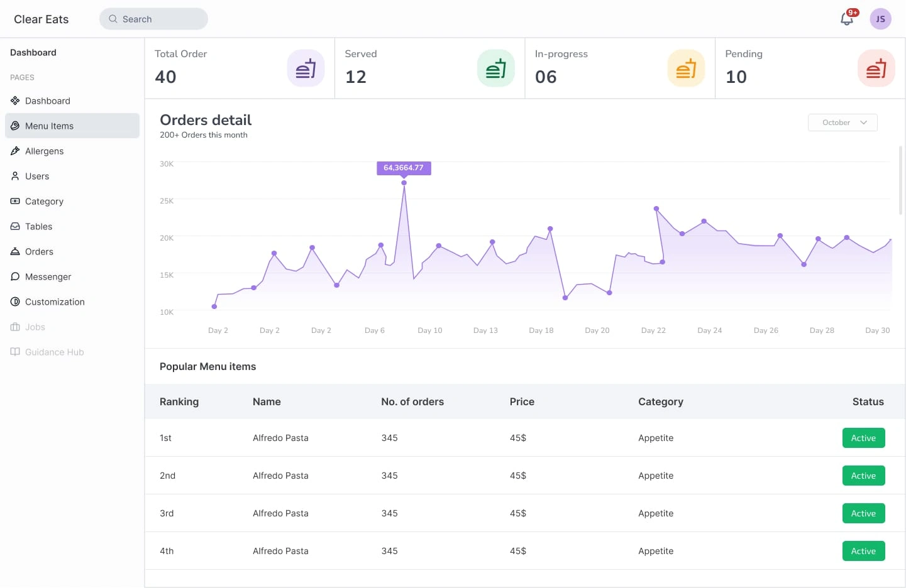This screenshot has height=588, width=906.
Task: Go to Menu Items page
Action: (72, 126)
